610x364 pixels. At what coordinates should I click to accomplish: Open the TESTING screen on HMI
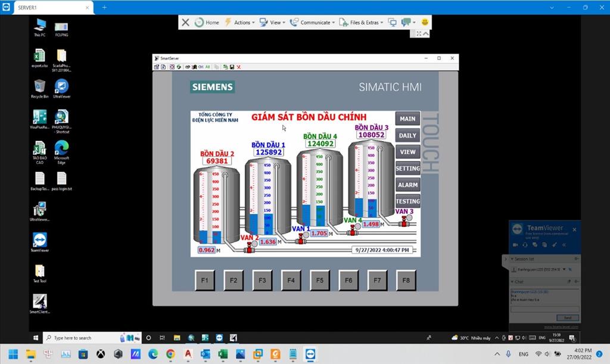tap(407, 201)
